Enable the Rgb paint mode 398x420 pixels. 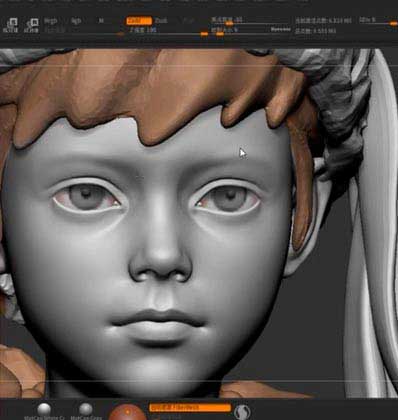[x=76, y=21]
